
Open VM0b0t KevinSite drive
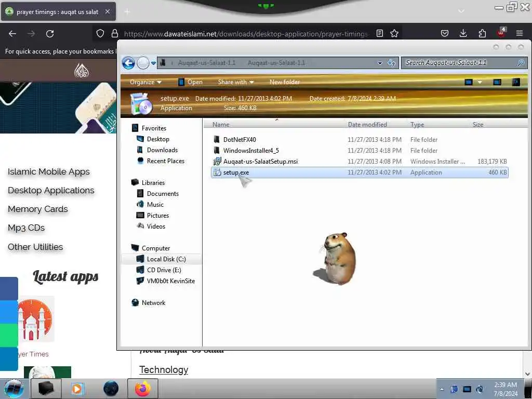pyautogui.click(x=170, y=281)
